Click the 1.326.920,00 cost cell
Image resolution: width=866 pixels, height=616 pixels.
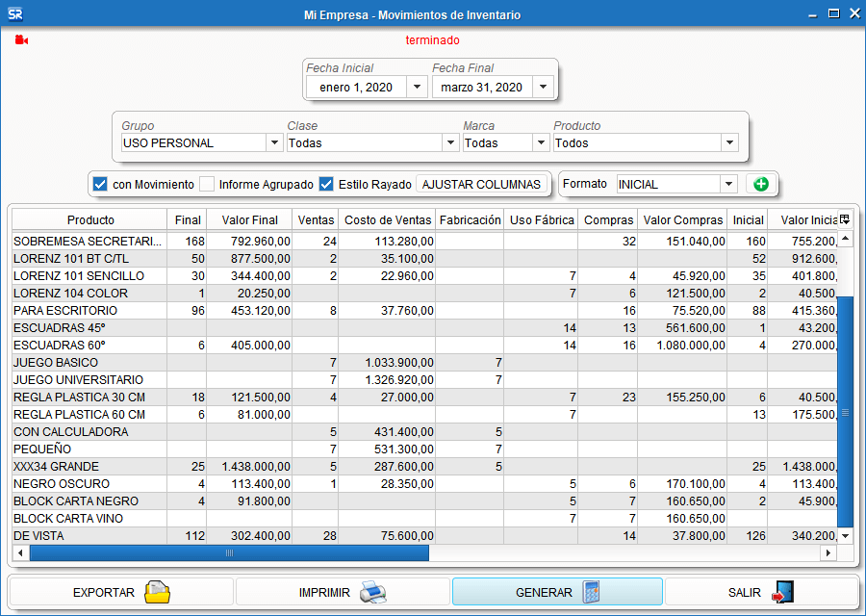point(387,380)
